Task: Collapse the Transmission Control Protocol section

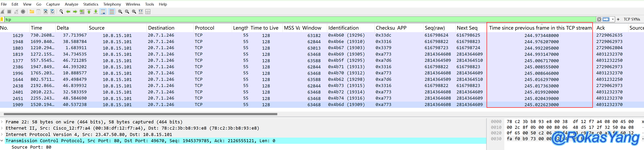Action: [2, 141]
